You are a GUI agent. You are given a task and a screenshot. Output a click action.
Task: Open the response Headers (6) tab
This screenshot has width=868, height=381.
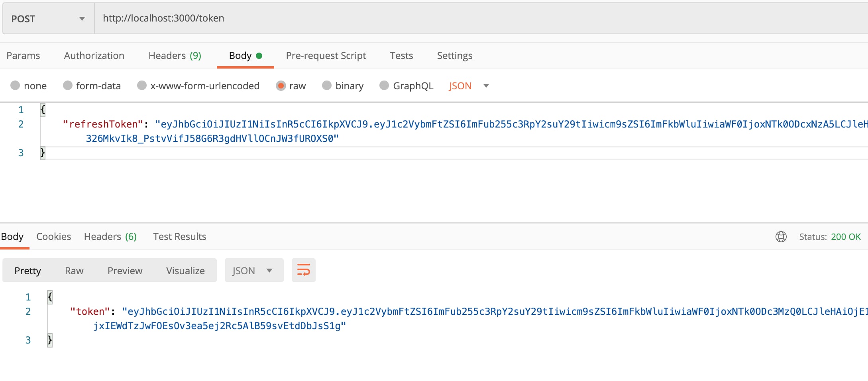pos(110,237)
